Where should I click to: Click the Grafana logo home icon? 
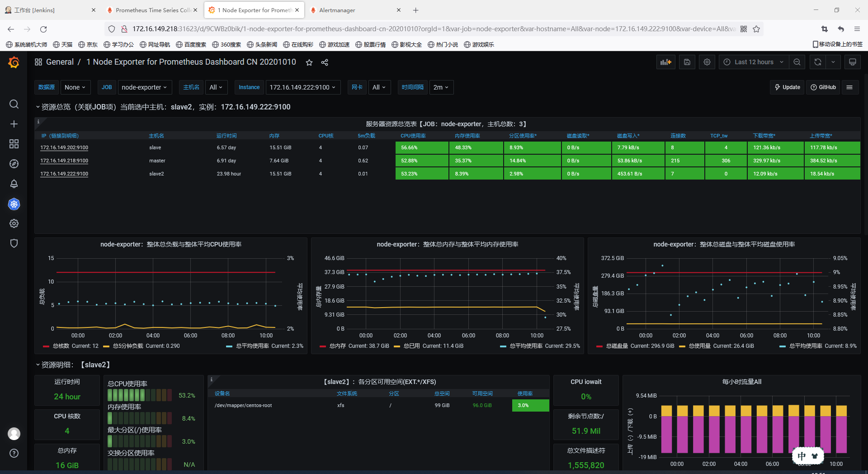point(14,62)
